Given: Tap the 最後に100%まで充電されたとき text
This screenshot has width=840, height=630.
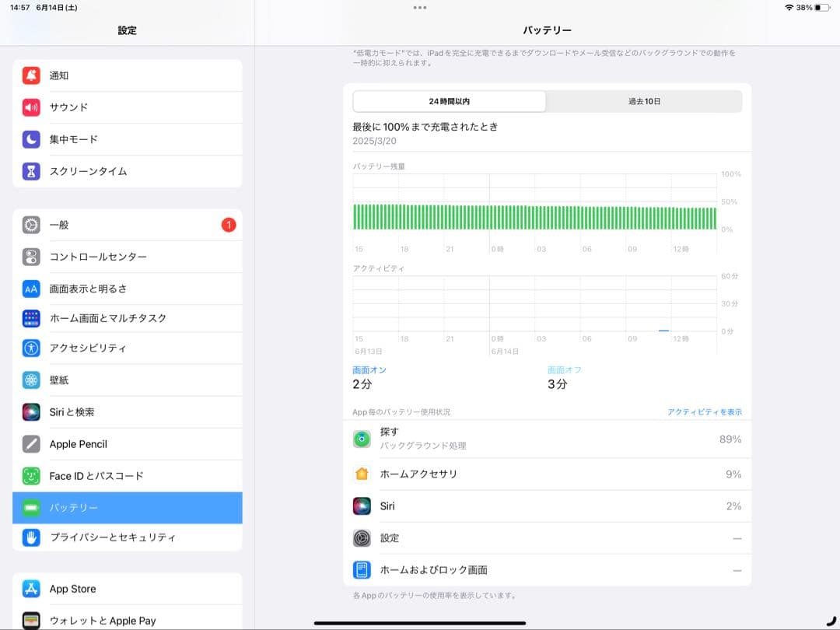Looking at the screenshot, I should [x=425, y=127].
